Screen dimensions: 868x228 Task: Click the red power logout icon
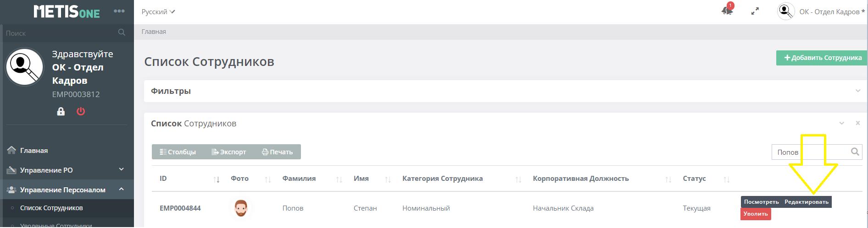pyautogui.click(x=81, y=111)
